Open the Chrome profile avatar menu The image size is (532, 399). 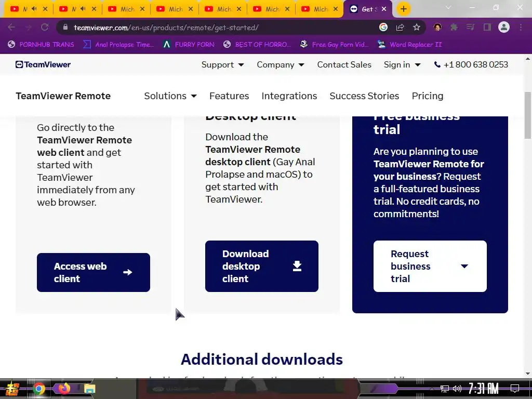point(504,28)
